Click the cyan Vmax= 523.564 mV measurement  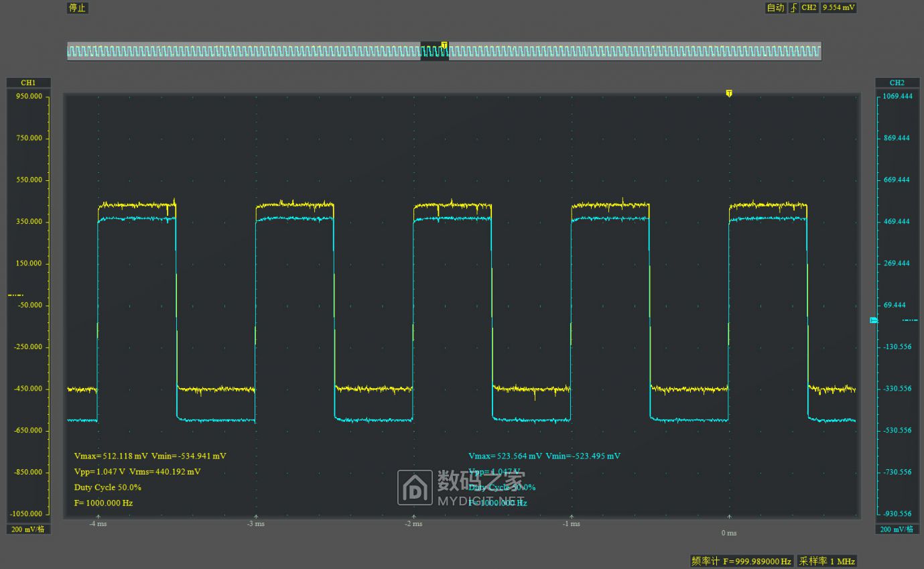(505, 456)
